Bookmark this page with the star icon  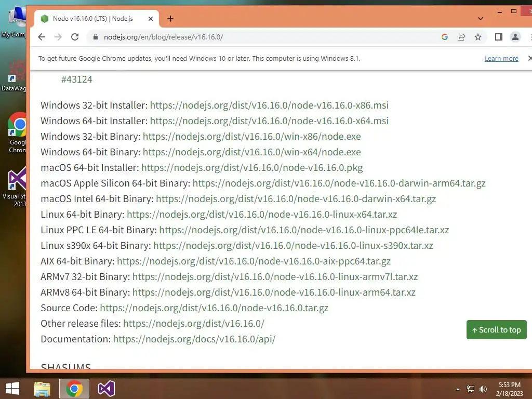[478, 37]
